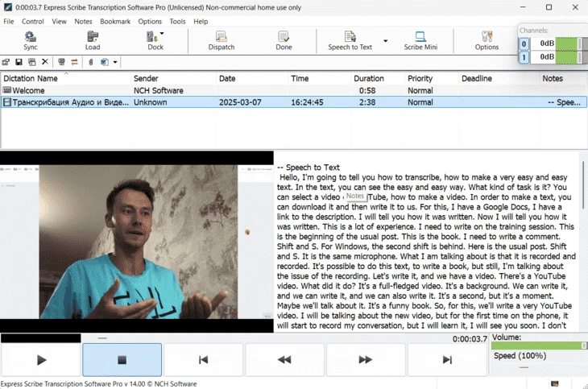The width and height of the screenshot is (588, 389).
Task: Click the small blue Word document icon
Action: (x=104, y=62)
